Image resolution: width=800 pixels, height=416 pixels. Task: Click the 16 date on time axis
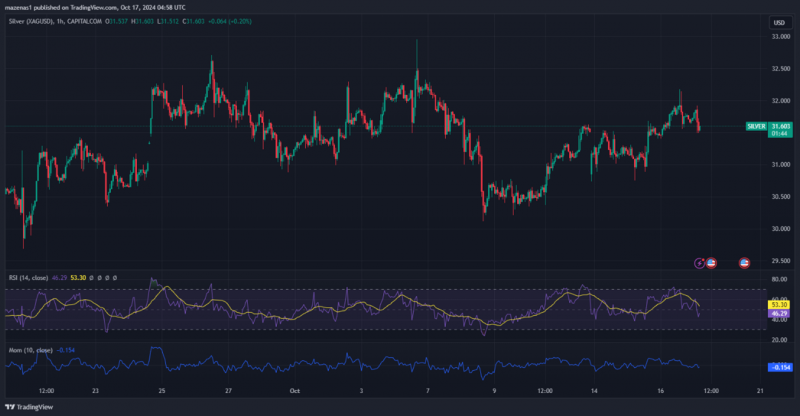pyautogui.click(x=661, y=391)
